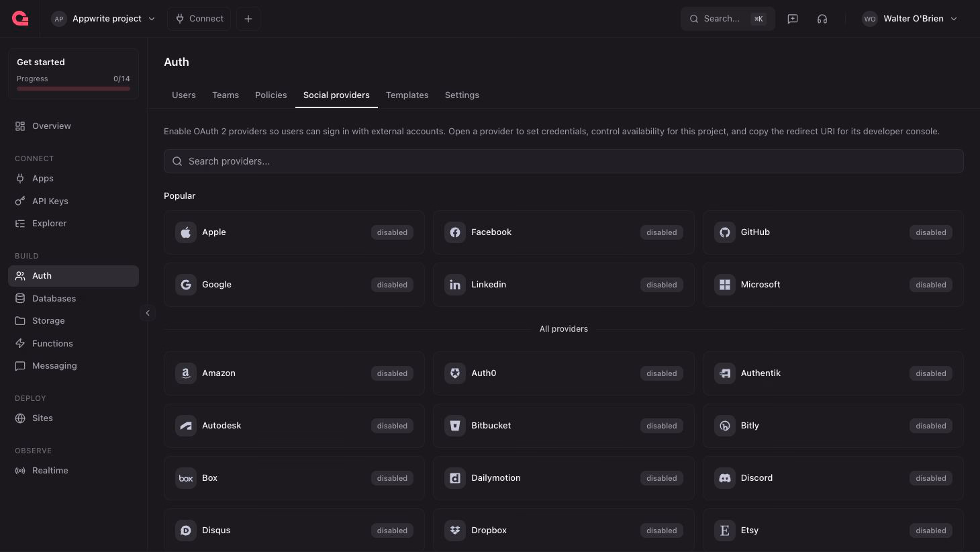Click the Linkedin provider icon
980x552 pixels.
coord(455,285)
